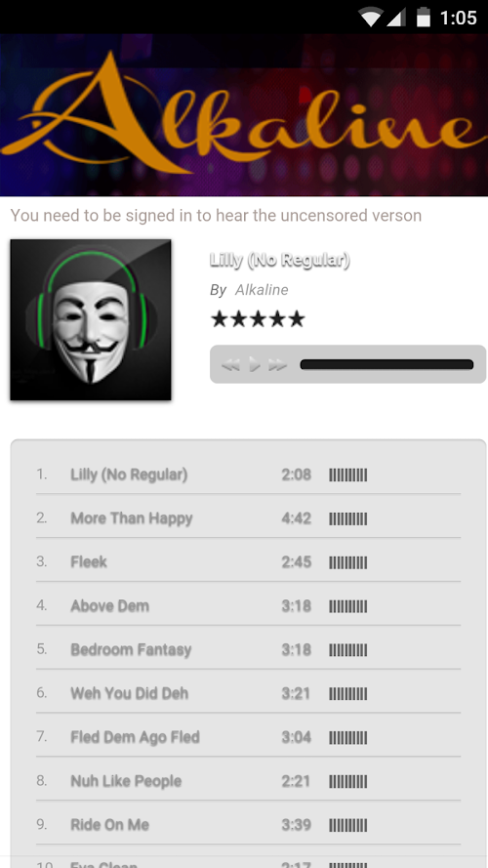Click the bars icon beside Ride On Me
Image resolution: width=488 pixels, height=868 pixels.
[x=348, y=825]
